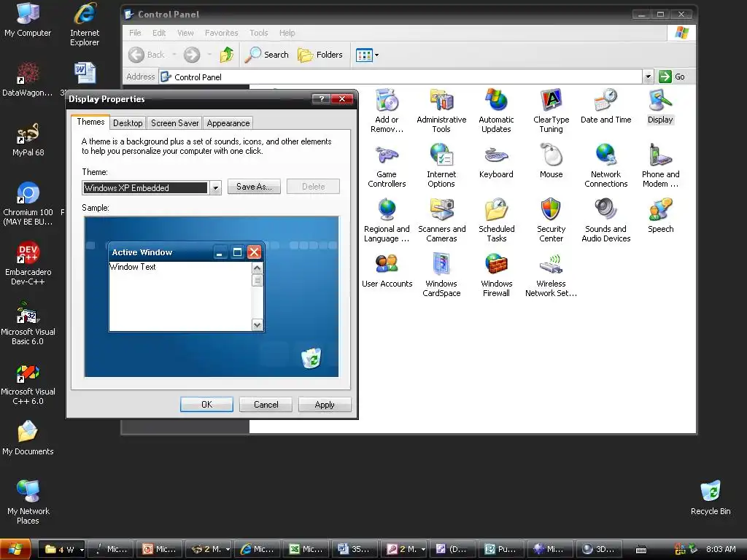The image size is (747, 560).
Task: Switch to the Appearance tab
Action: click(x=228, y=122)
